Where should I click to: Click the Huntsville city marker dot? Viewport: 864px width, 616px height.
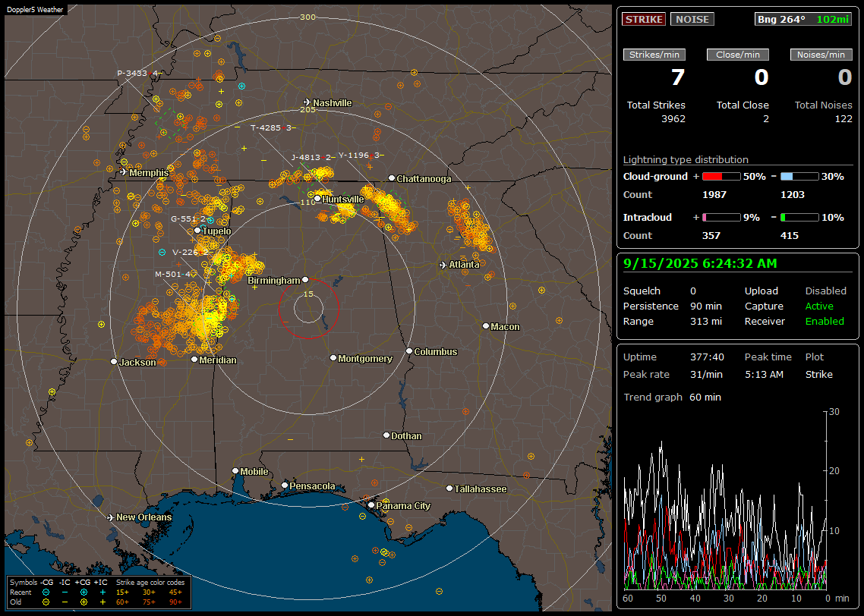pos(317,199)
